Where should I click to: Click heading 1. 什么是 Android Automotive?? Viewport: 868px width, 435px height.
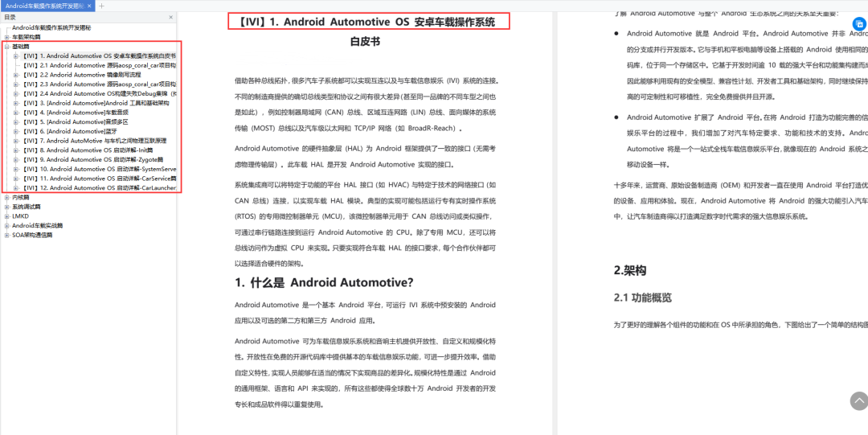(324, 282)
